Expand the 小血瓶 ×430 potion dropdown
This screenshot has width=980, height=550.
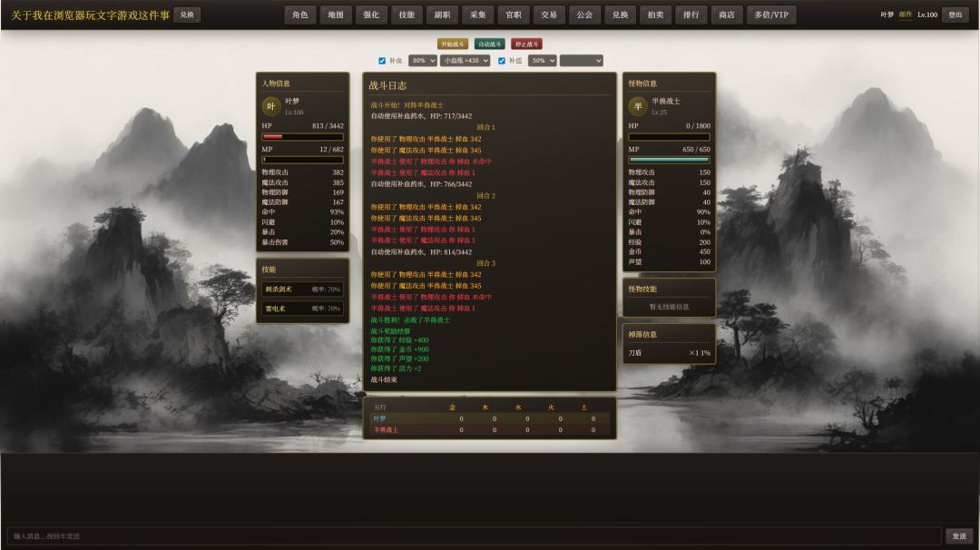tap(465, 61)
